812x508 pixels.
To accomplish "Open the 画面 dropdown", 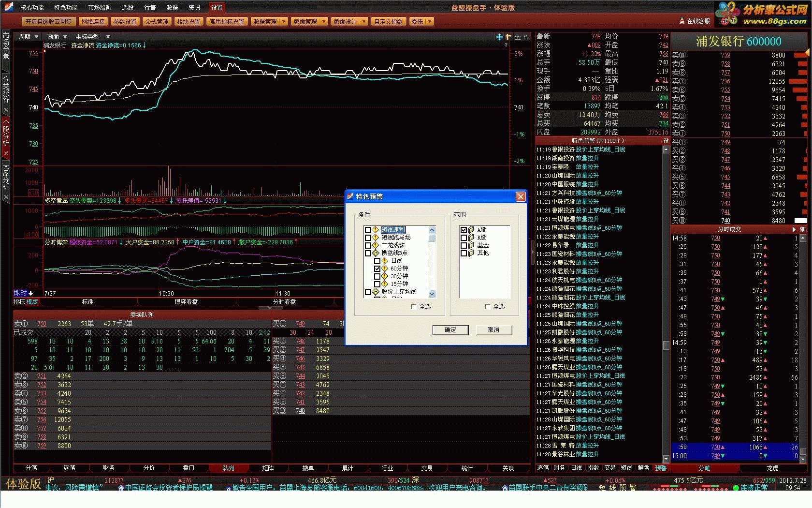I will [57, 36].
